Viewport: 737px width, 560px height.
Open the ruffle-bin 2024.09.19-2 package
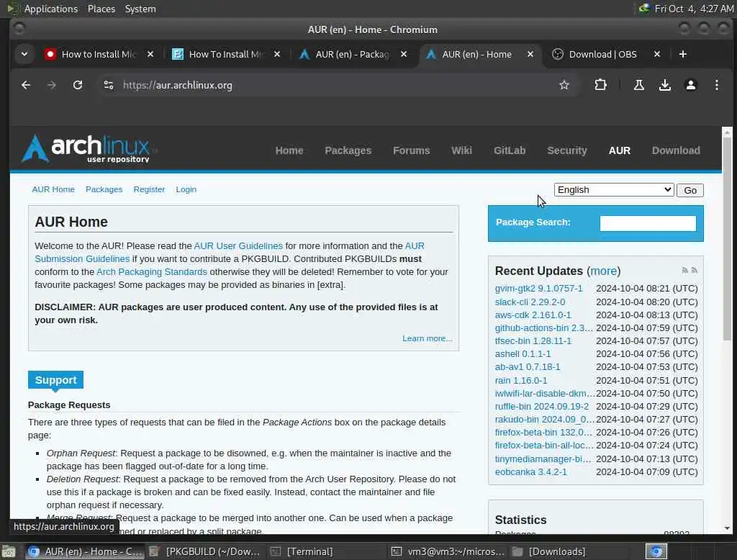(541, 406)
